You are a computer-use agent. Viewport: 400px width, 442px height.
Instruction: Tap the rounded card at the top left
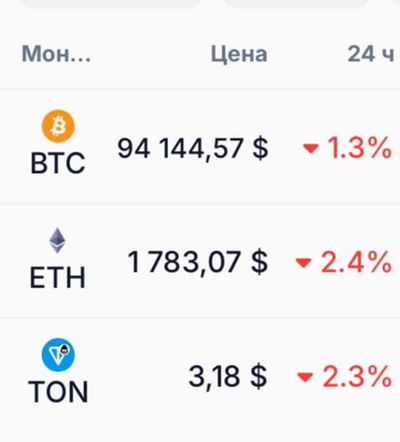tap(111, 4)
